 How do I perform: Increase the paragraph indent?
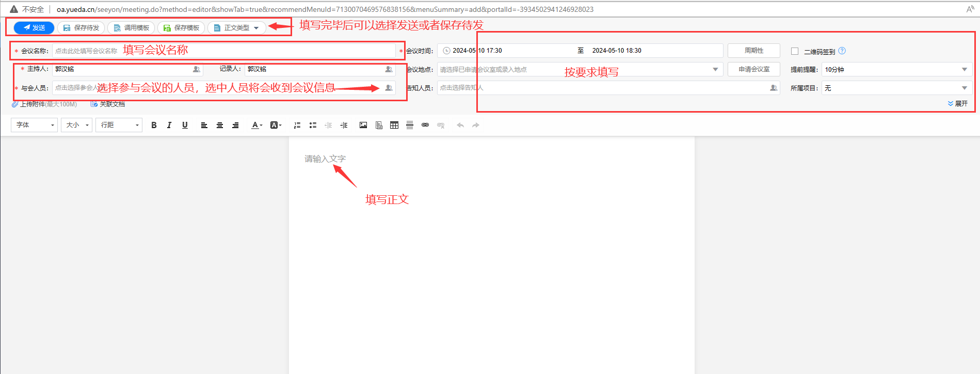click(x=344, y=125)
